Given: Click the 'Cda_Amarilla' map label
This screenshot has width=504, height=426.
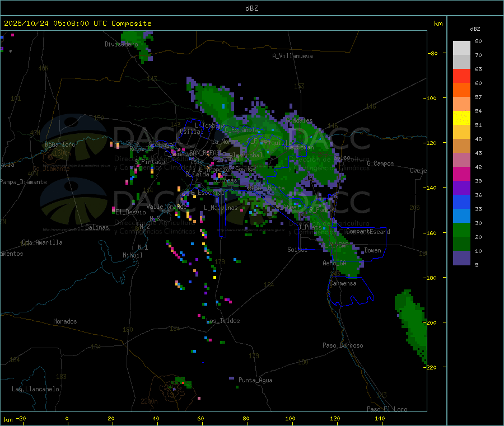Looking at the screenshot, I should point(42,242).
